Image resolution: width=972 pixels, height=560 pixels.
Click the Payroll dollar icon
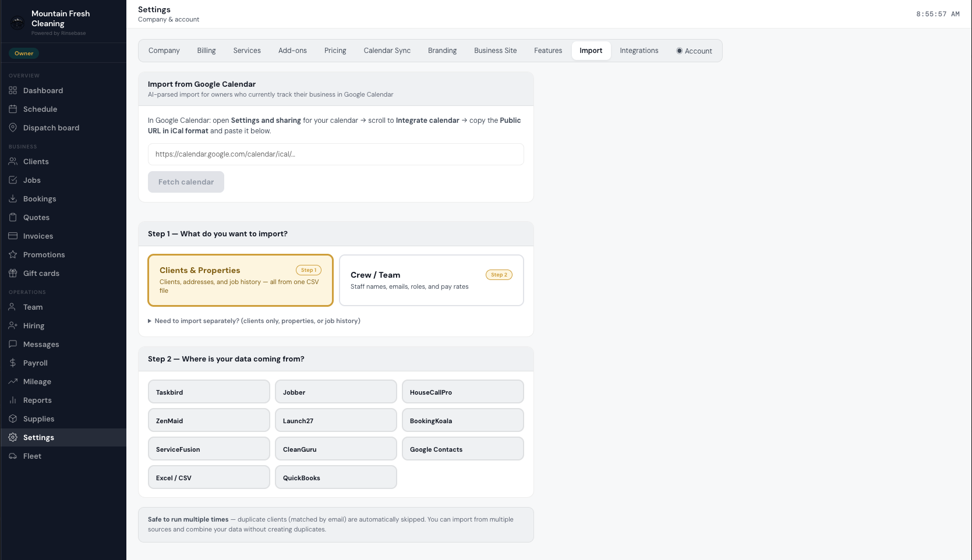click(x=13, y=363)
